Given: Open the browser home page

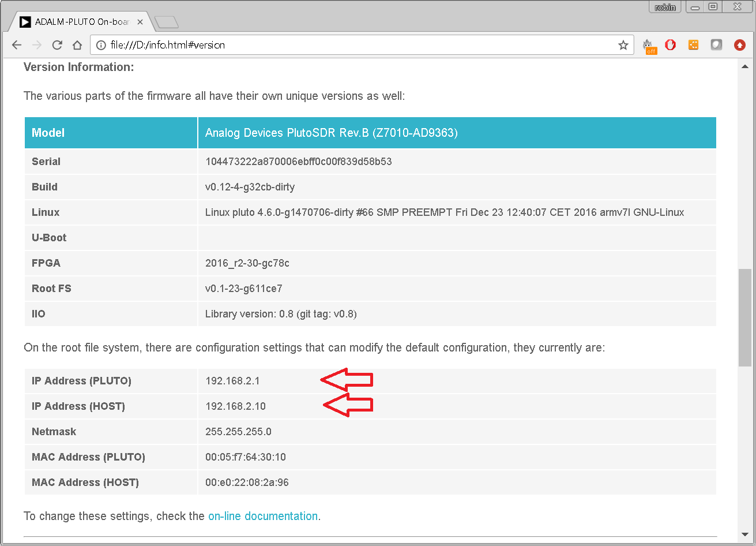Looking at the screenshot, I should tap(77, 44).
